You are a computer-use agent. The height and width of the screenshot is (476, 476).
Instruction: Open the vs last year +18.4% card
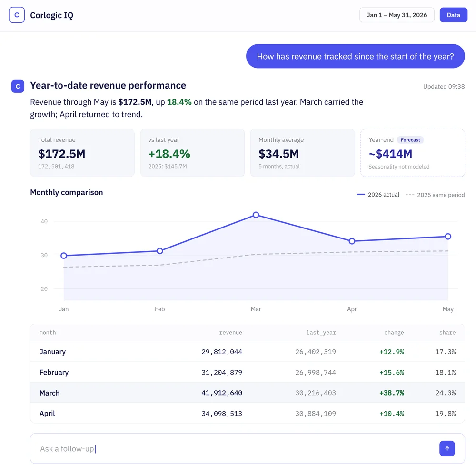192,153
